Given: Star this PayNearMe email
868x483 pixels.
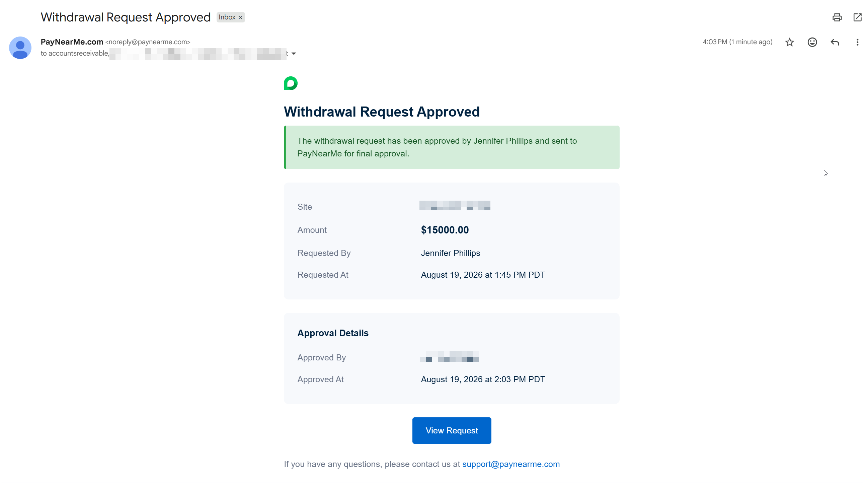Looking at the screenshot, I should [x=789, y=42].
